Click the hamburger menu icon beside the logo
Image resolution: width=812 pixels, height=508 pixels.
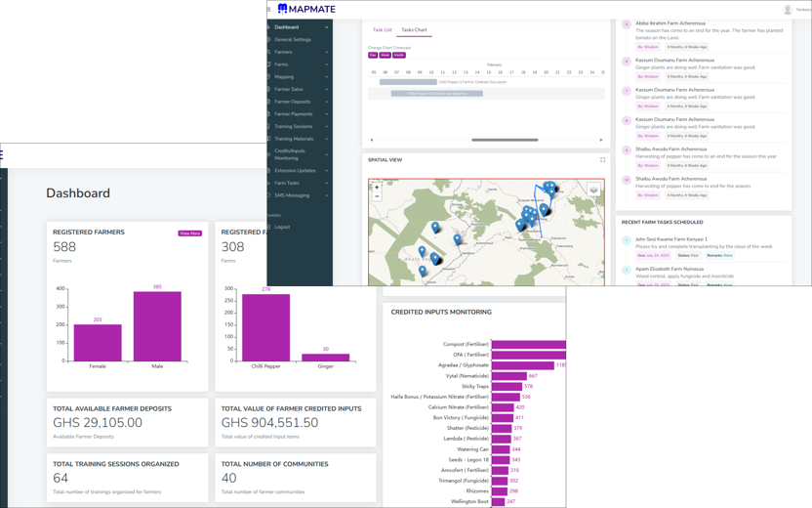click(x=269, y=9)
